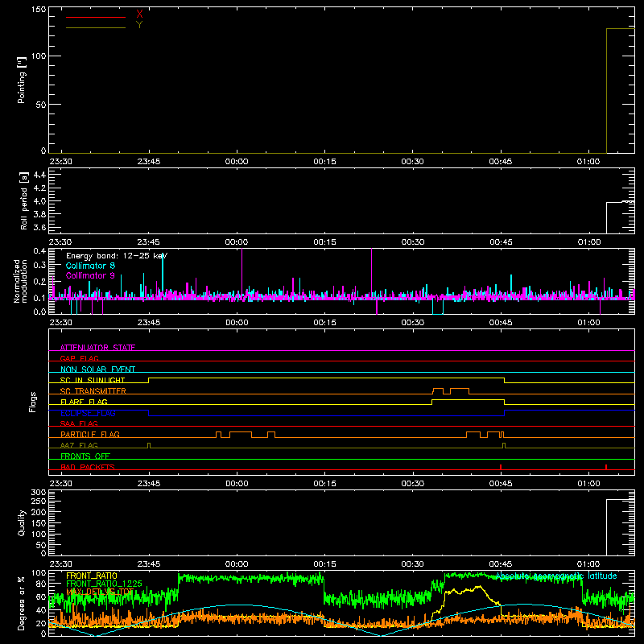Click the '150' Quality axis tick label
This screenshot has width=644, height=644.
(x=39, y=522)
